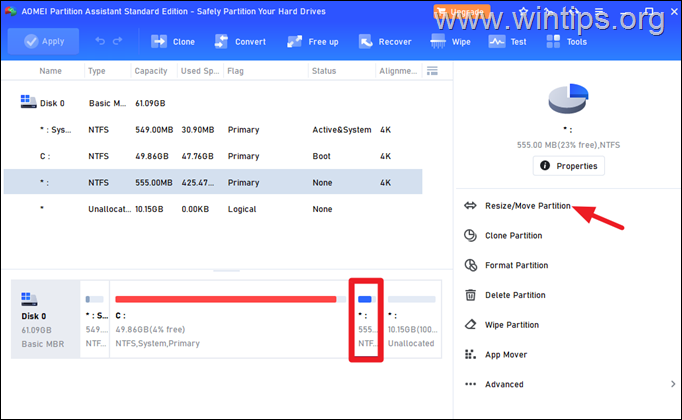Screen dimensions: 682x420
Task: Open the Wipe tool
Action: coord(450,42)
